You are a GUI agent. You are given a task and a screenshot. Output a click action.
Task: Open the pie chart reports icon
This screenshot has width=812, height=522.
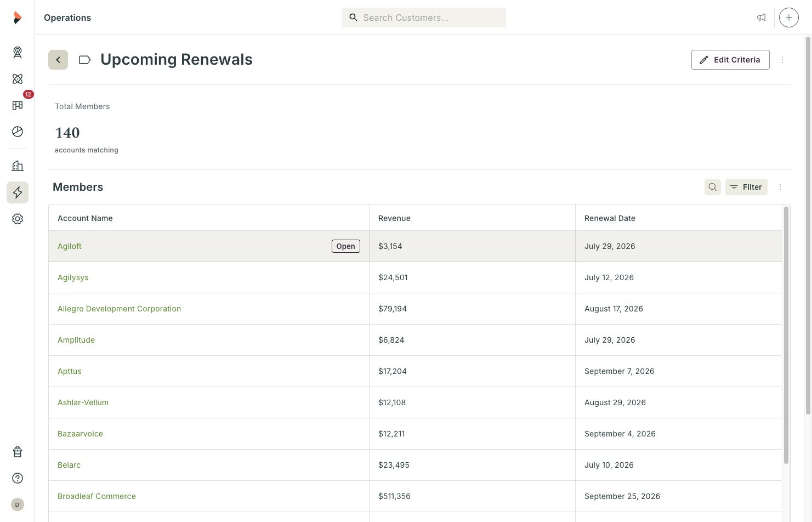pyautogui.click(x=18, y=132)
